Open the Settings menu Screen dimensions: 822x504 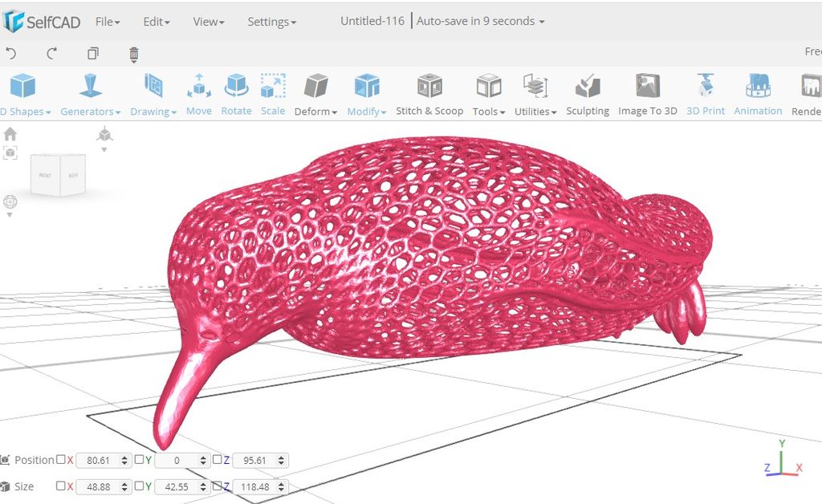pyautogui.click(x=271, y=22)
